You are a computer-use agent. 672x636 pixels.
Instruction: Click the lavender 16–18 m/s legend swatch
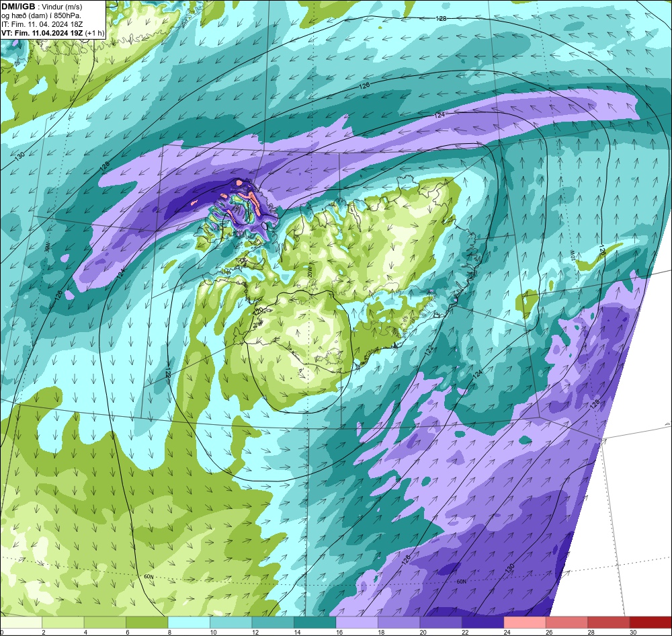[357, 623]
